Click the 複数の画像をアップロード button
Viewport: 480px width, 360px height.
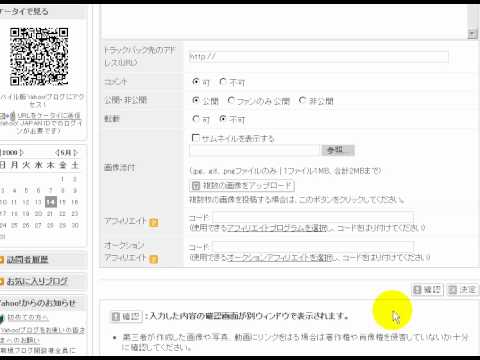pos(242,186)
